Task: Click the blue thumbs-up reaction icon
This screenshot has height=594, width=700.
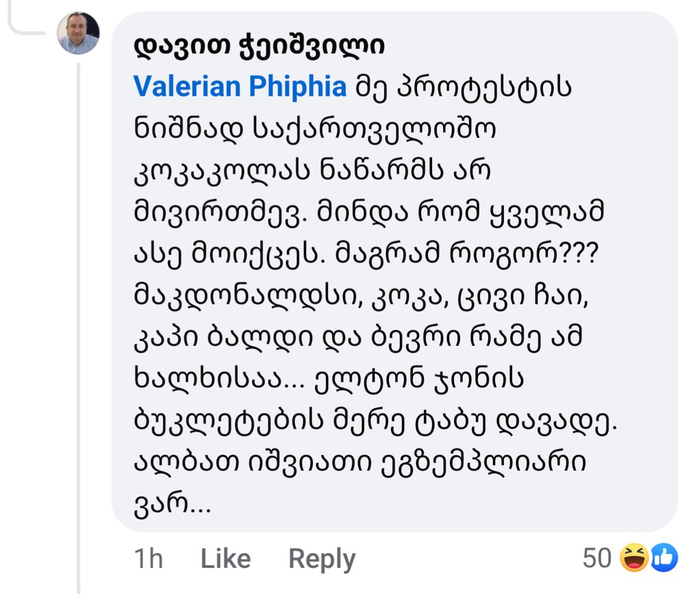Action: click(663, 558)
